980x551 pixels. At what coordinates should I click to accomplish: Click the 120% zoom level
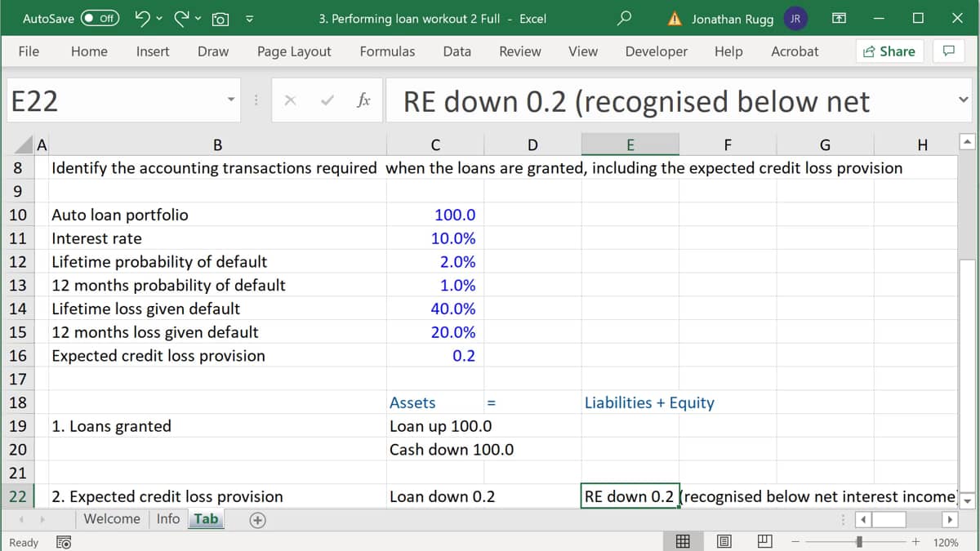pos(947,542)
